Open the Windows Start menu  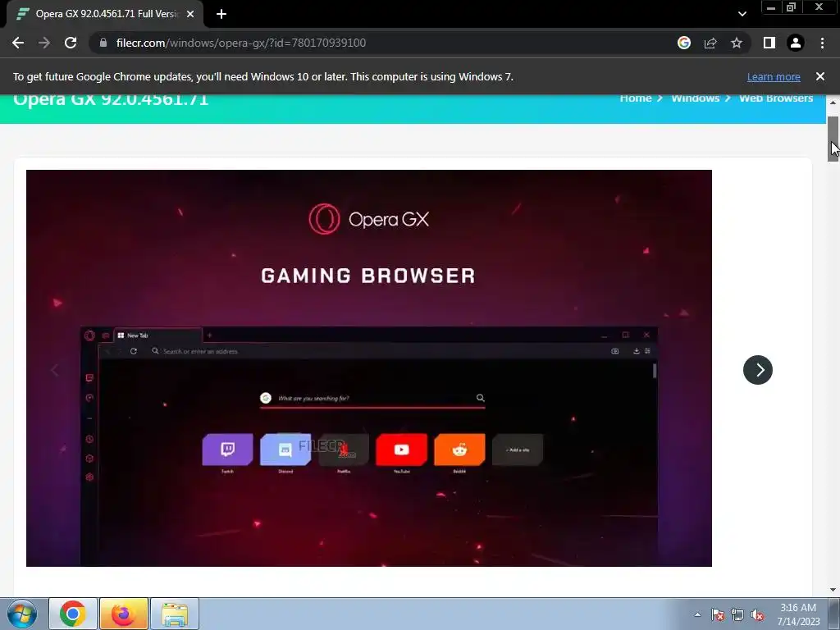pos(22,614)
